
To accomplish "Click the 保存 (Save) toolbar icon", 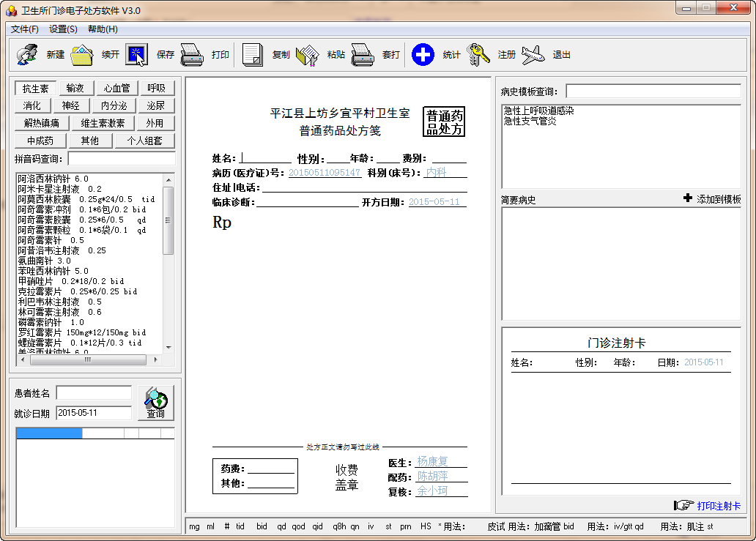I will [x=137, y=55].
